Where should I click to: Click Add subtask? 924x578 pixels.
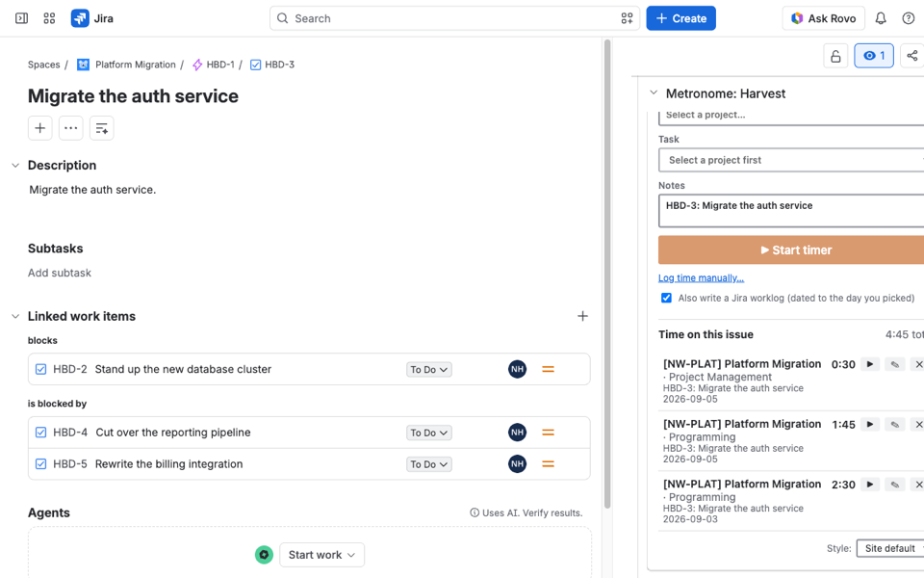coord(60,273)
